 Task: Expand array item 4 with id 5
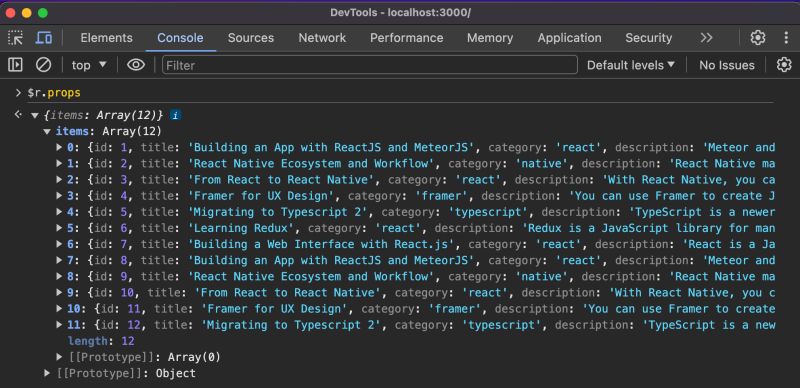click(x=60, y=212)
